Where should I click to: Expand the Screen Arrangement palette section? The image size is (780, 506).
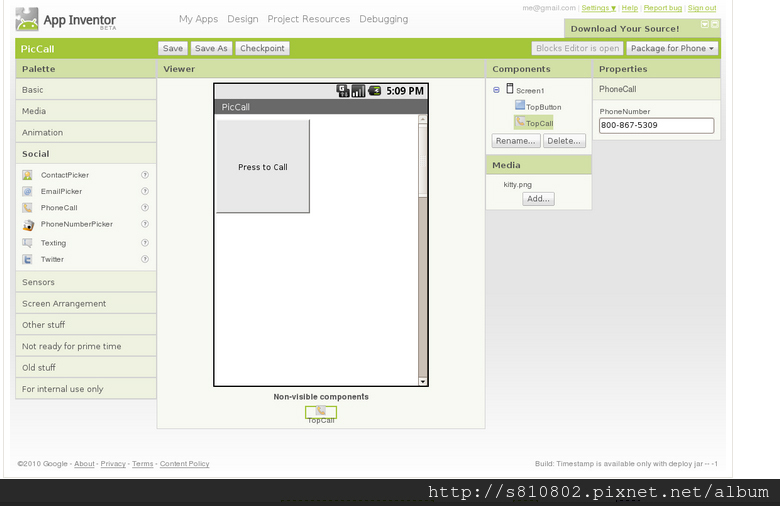86,304
